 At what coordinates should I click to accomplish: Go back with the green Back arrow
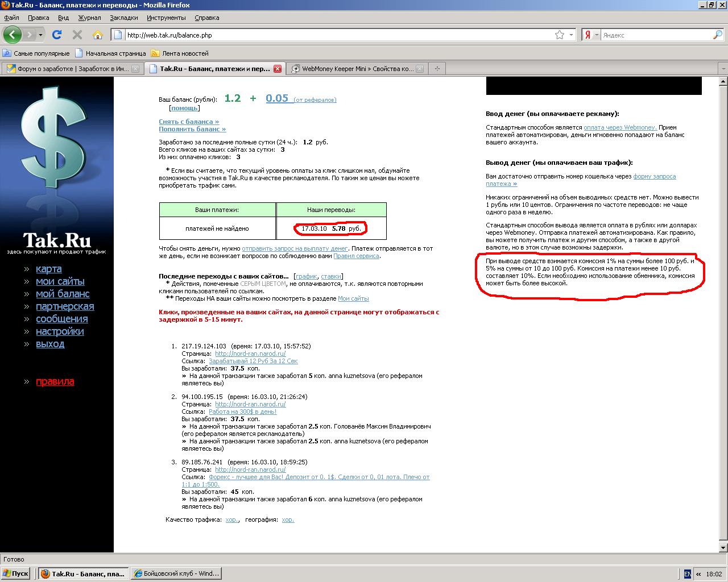12,35
